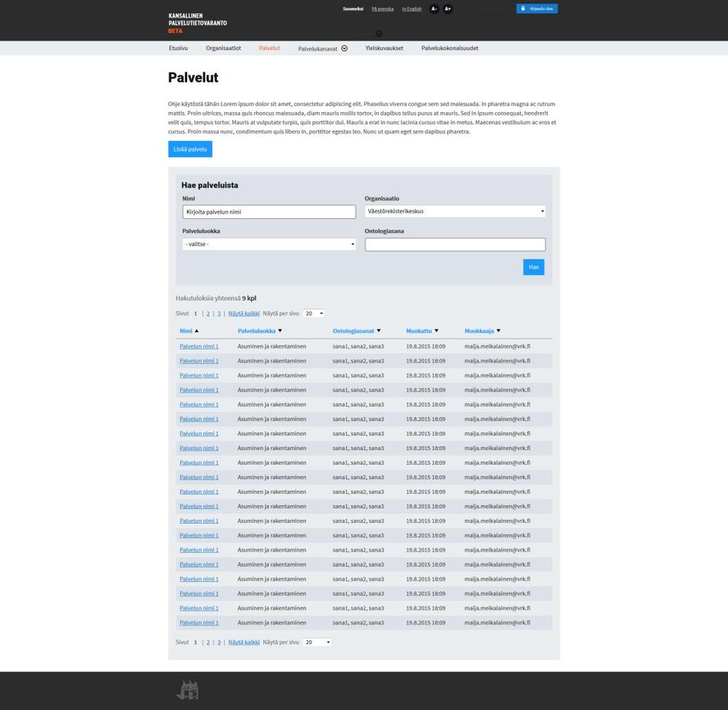
Task: Click the sort arrow beside Muokkaaja
Action: 498,331
